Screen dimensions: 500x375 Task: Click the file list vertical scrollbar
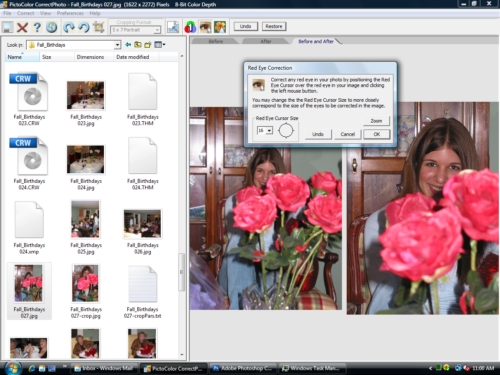[182, 272]
